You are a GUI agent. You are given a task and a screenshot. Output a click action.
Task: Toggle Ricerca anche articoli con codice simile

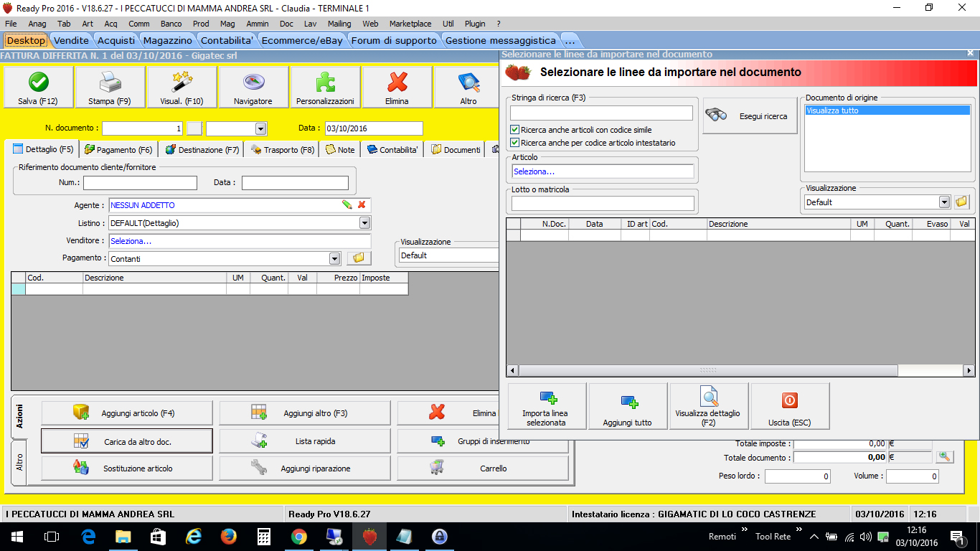(x=515, y=130)
